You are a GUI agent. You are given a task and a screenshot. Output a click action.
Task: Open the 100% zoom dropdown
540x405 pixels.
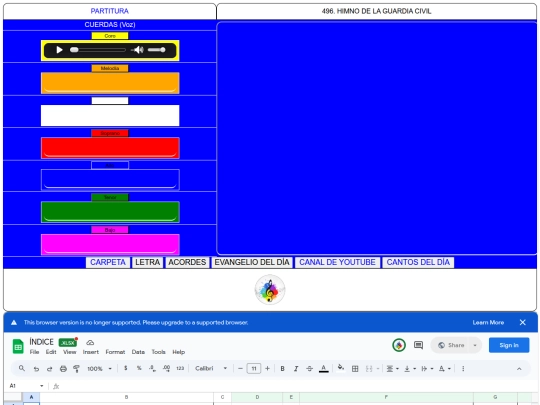click(99, 368)
